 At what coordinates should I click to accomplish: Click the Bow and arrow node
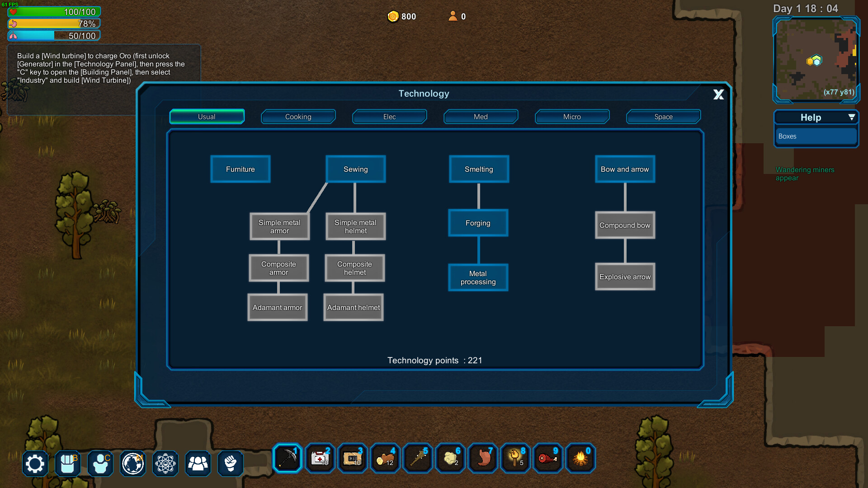tap(624, 169)
